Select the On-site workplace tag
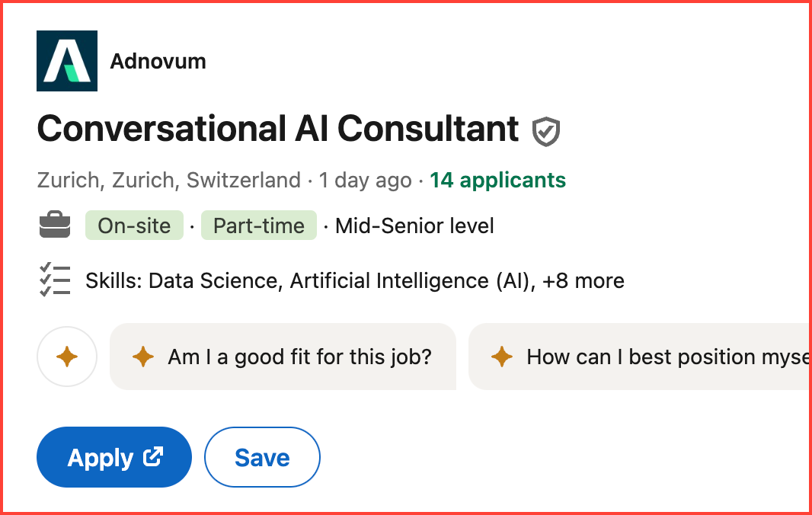The image size is (812, 515). point(134,225)
